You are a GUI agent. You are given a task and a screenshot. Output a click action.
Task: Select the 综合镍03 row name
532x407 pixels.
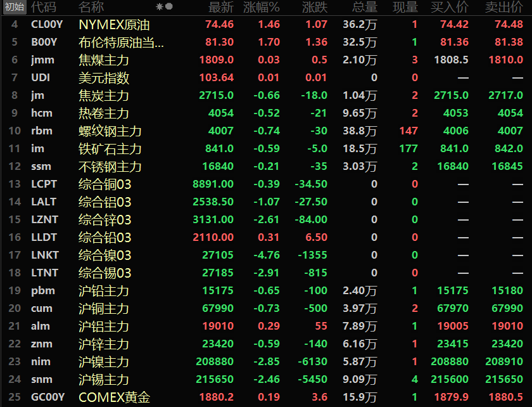pyautogui.click(x=105, y=255)
